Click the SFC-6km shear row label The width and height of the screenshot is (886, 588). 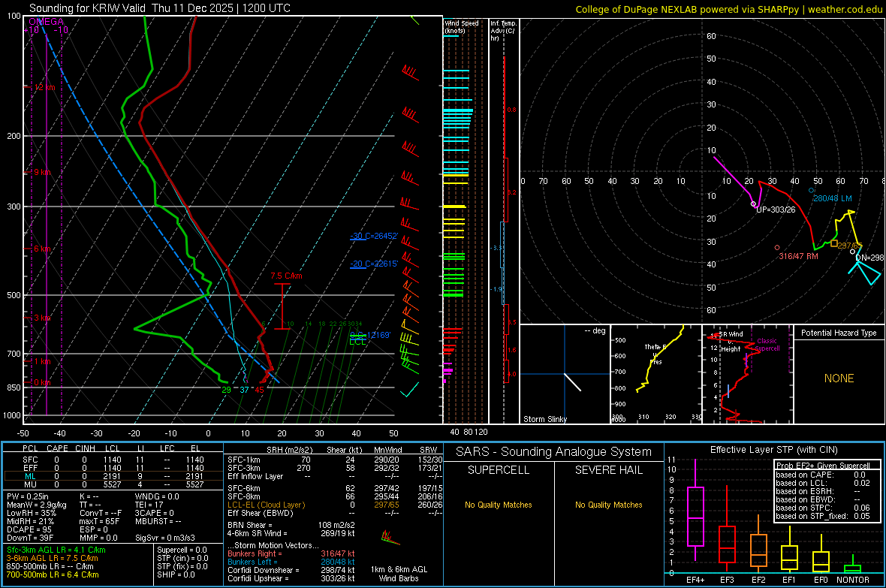(244, 488)
